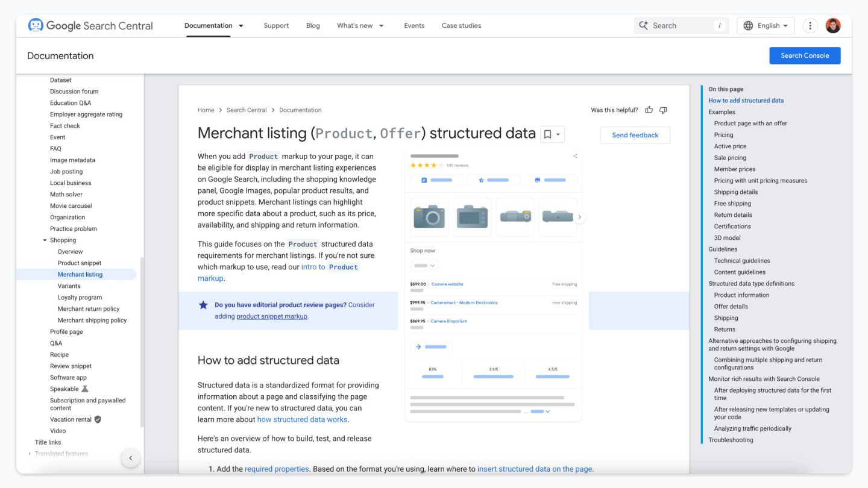Viewport: 868px width, 488px height.
Task: Collapse the left sidebar with arrow button
Action: pyautogui.click(x=131, y=458)
